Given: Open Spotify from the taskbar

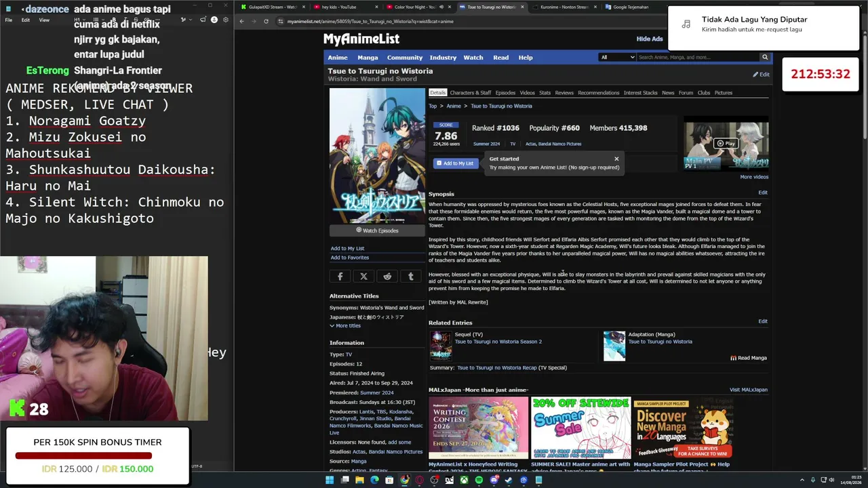Looking at the screenshot, I should [x=479, y=480].
